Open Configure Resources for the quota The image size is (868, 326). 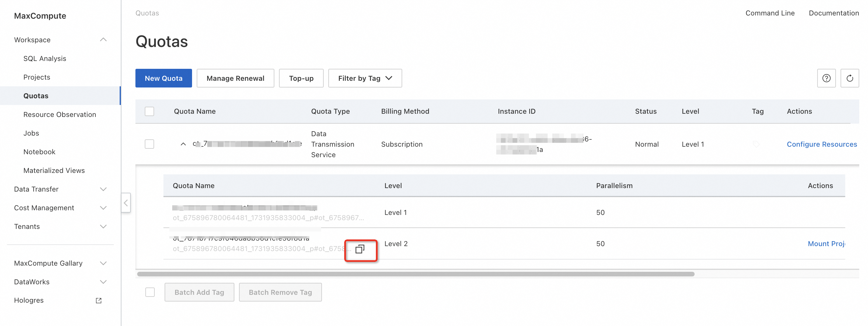coord(822,144)
